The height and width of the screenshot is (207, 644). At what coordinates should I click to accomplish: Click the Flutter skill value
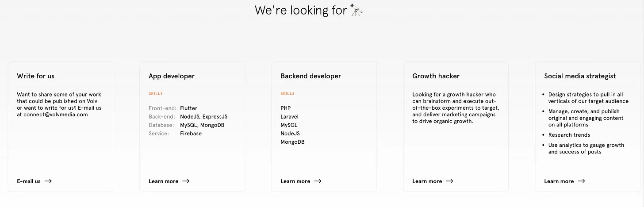(x=189, y=108)
